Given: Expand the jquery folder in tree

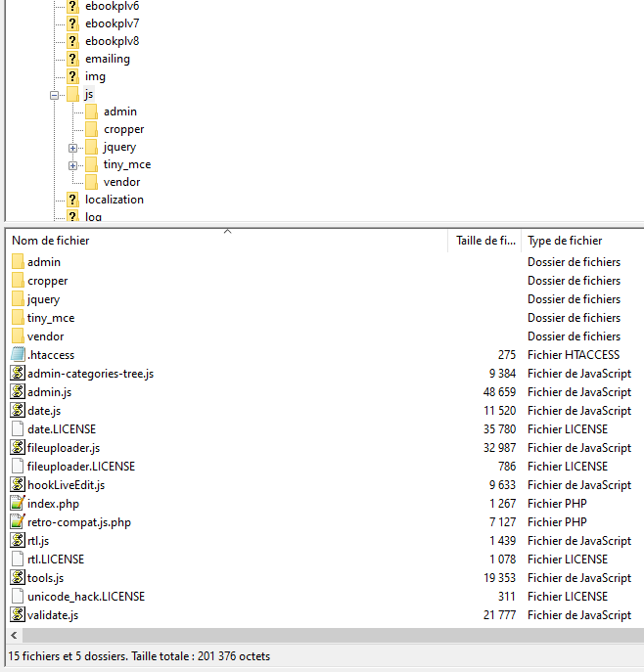Looking at the screenshot, I should pos(72,148).
